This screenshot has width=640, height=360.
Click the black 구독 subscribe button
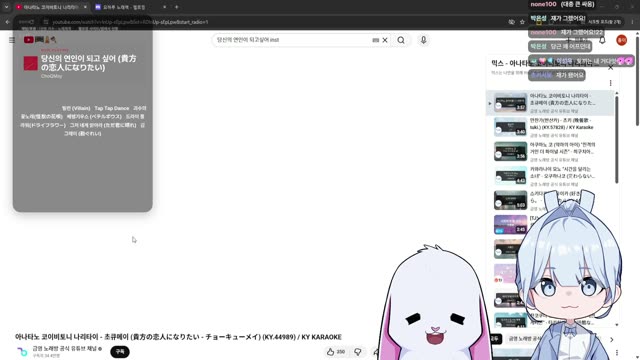tap(120, 351)
